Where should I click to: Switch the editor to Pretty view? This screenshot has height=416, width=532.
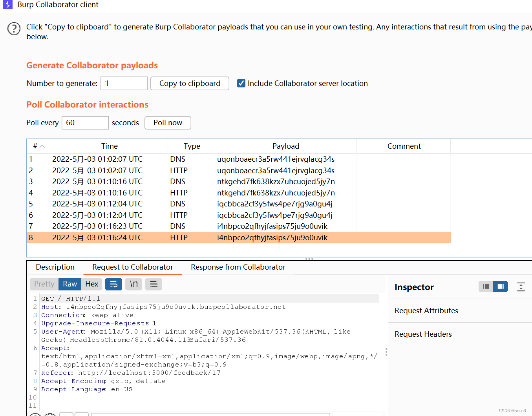(44, 284)
